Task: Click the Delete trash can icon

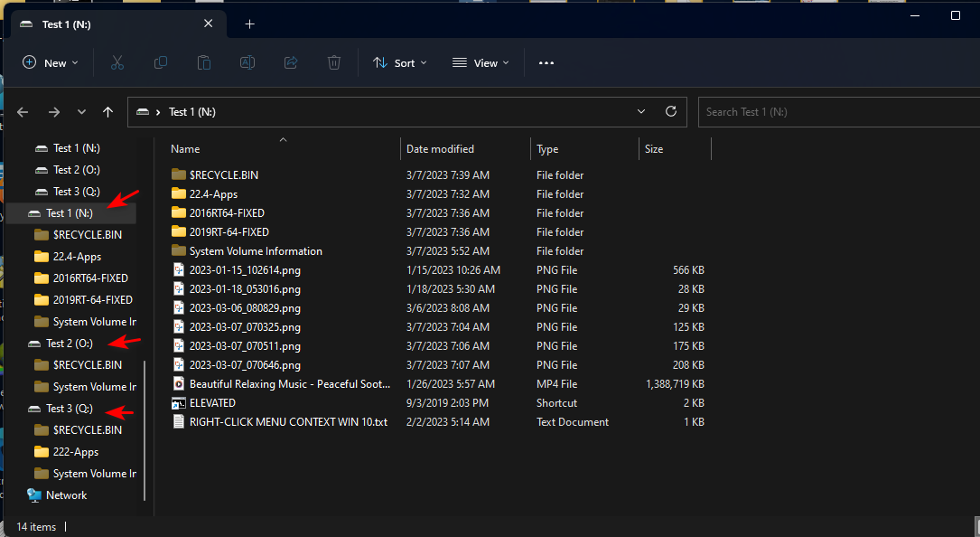Action: click(334, 62)
